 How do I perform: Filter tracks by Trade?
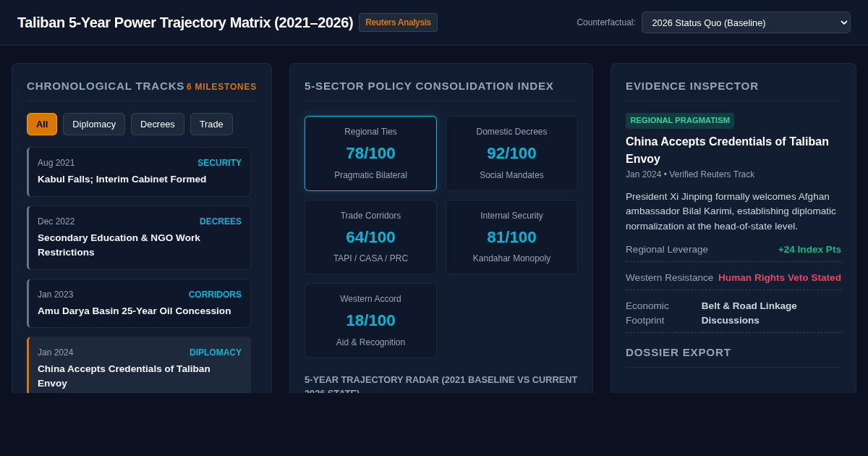211,124
